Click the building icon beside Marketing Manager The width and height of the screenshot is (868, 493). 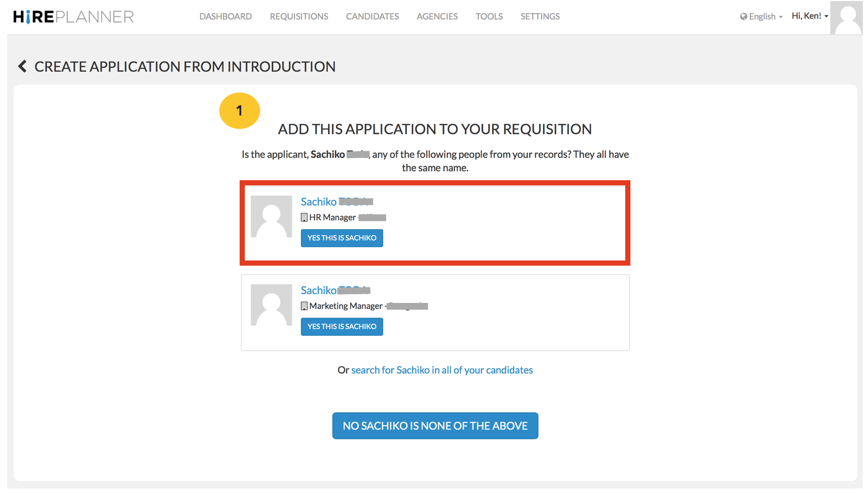click(304, 306)
